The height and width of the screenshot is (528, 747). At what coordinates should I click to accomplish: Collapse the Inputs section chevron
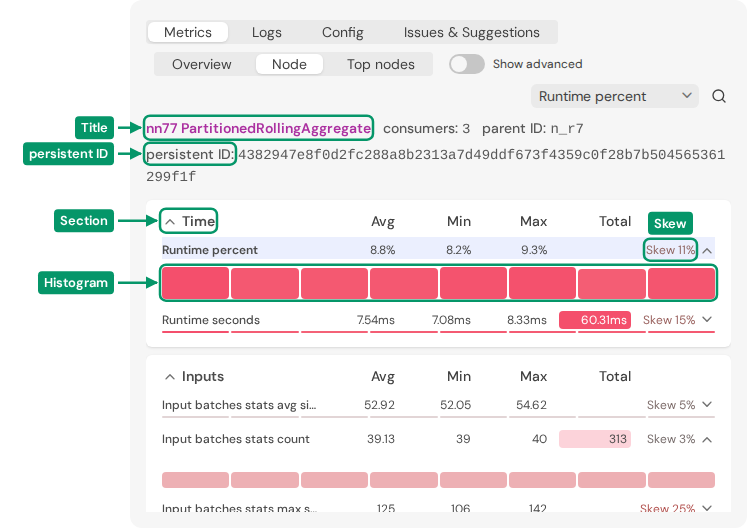point(170,377)
